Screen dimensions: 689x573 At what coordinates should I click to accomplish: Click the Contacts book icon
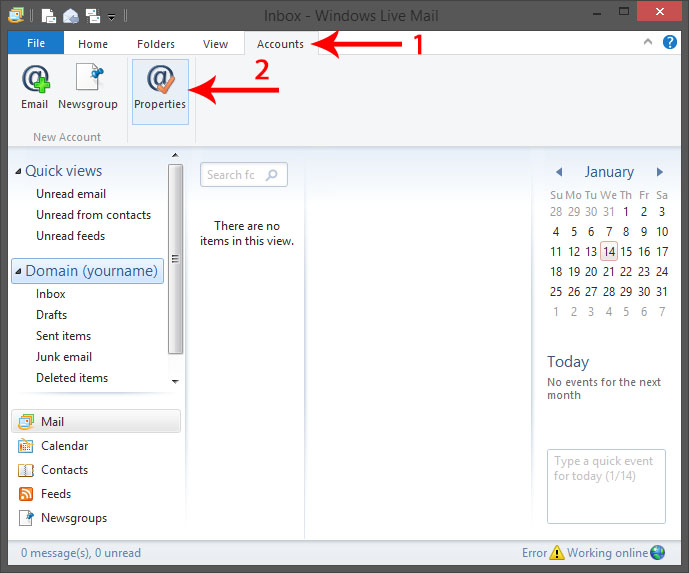(x=25, y=470)
